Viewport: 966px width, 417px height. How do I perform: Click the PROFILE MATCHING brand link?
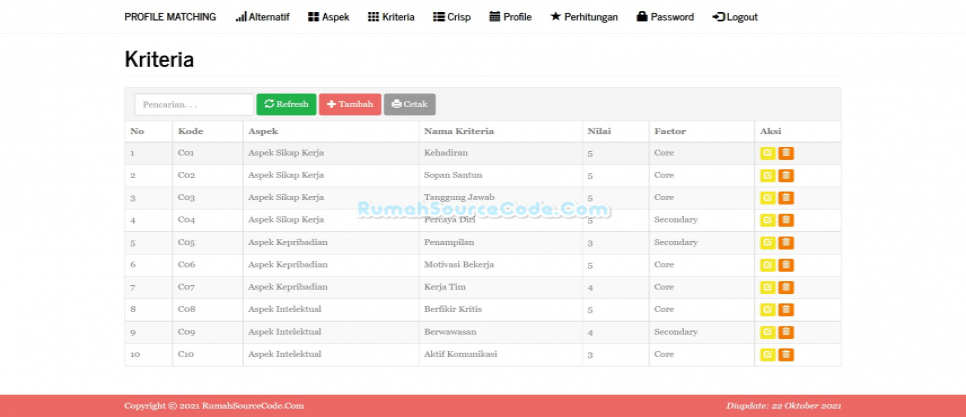pyautogui.click(x=170, y=17)
